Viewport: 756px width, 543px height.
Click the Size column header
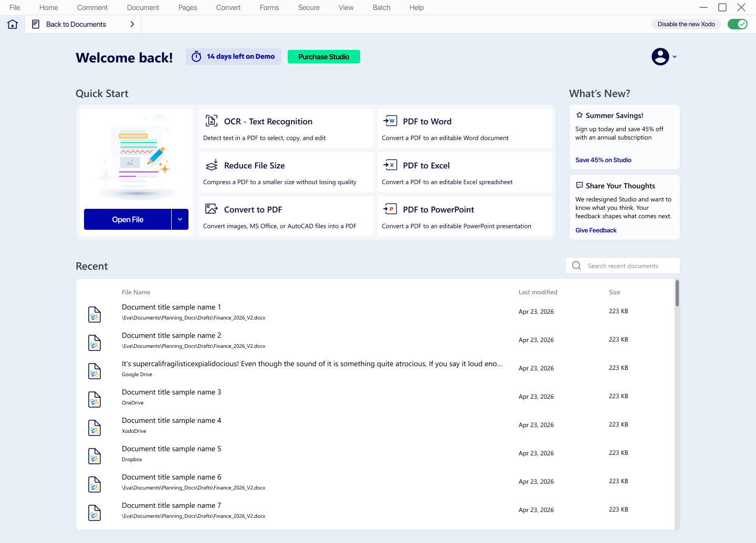(615, 292)
